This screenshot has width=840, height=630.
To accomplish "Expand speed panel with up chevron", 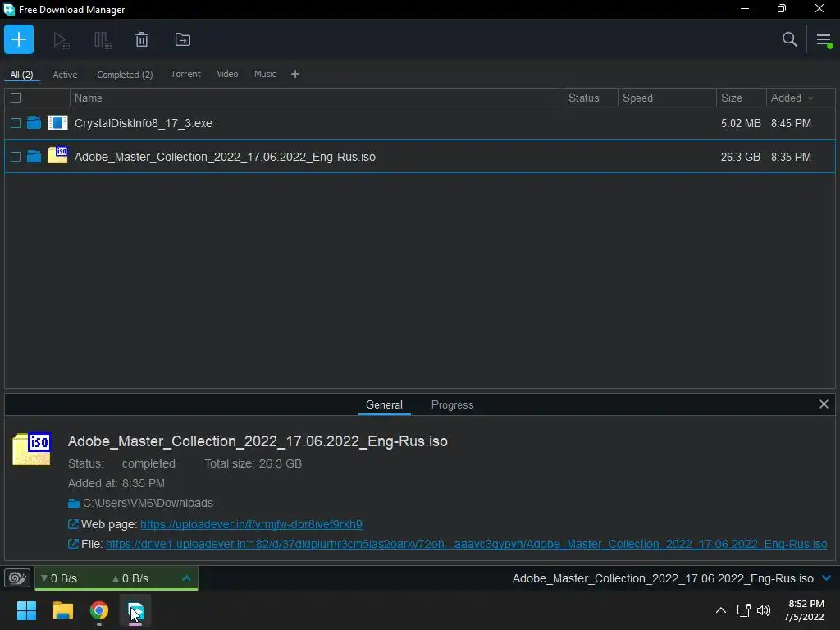I will pos(186,578).
